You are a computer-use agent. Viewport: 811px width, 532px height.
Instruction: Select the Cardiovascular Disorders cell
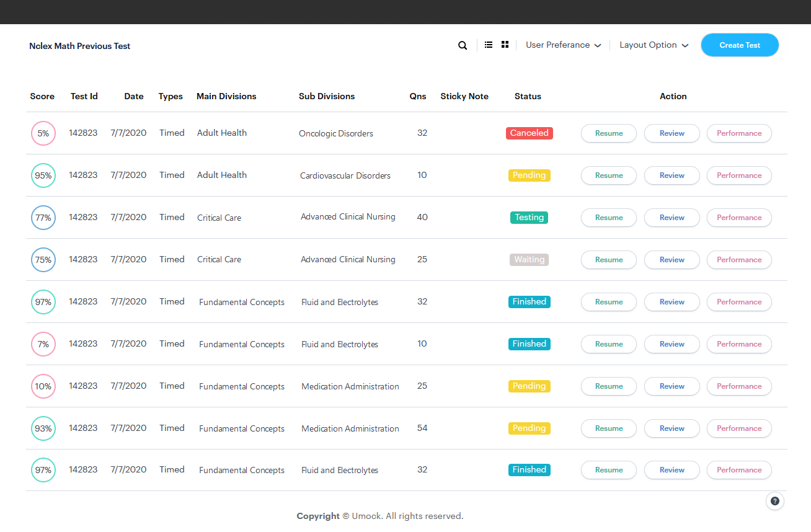[x=345, y=175]
